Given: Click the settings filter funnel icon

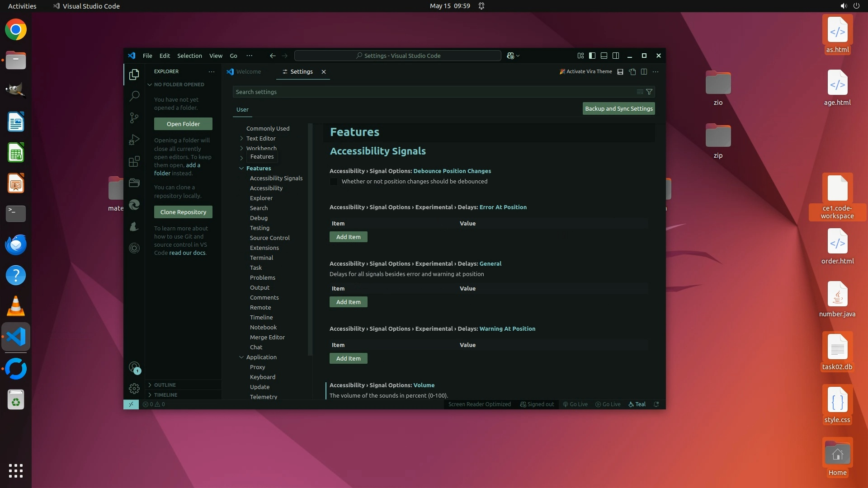Looking at the screenshot, I should (649, 92).
